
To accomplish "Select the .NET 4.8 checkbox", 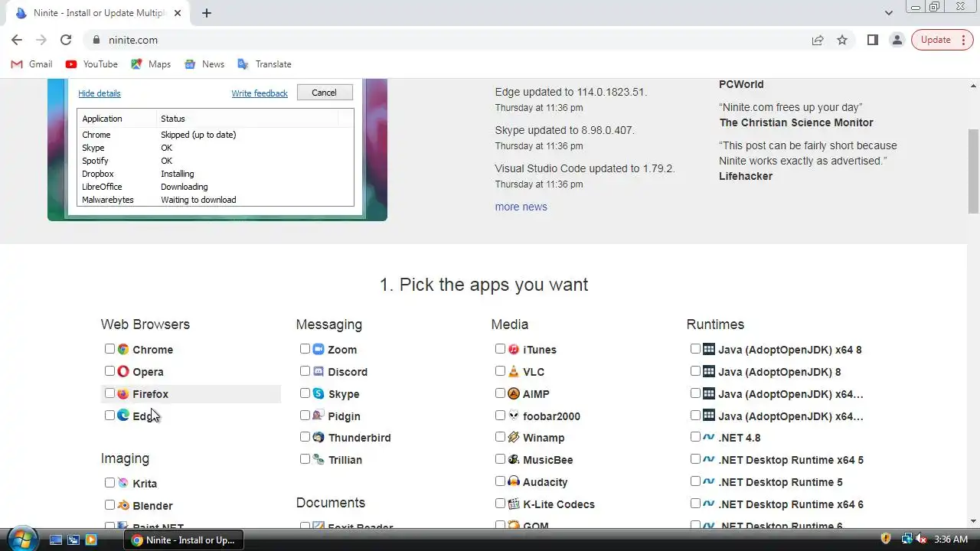I will (x=695, y=437).
